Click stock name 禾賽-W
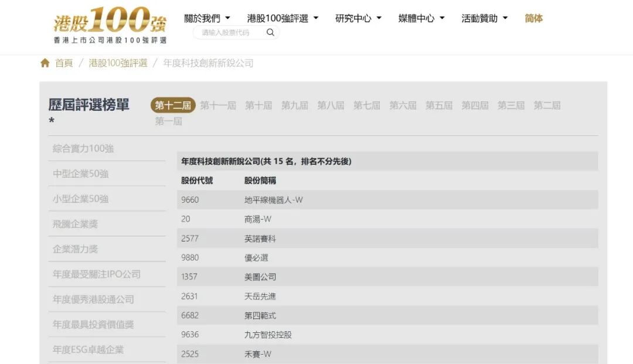633x364 pixels. click(257, 354)
